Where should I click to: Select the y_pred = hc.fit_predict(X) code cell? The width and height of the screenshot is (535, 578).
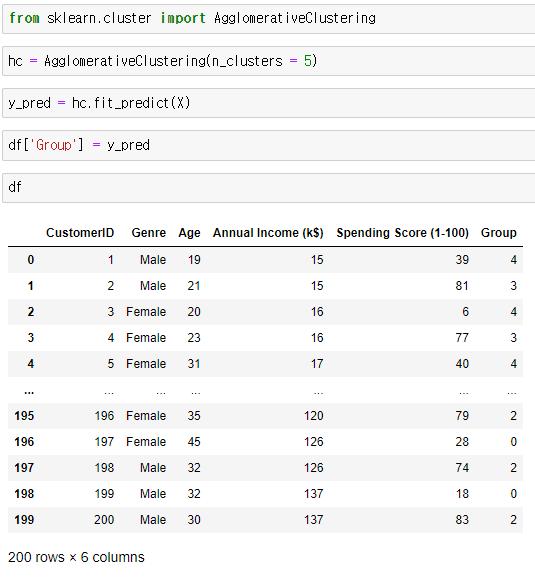[269, 103]
